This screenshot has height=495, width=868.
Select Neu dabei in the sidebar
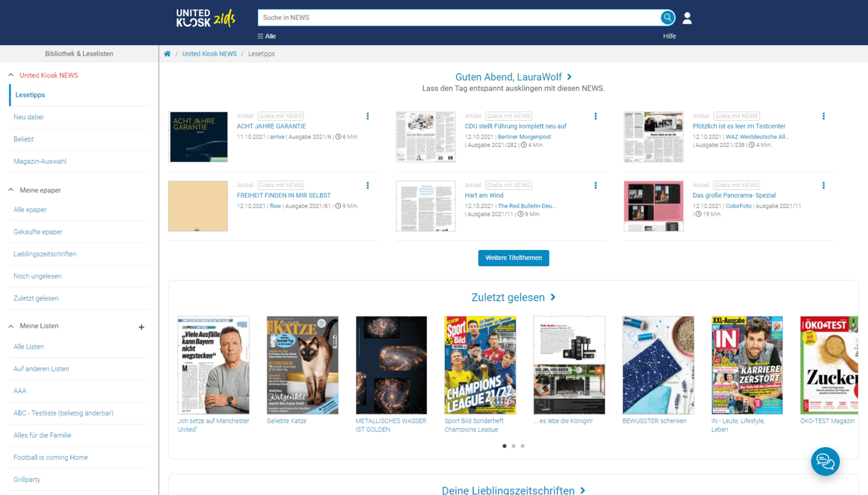click(29, 117)
